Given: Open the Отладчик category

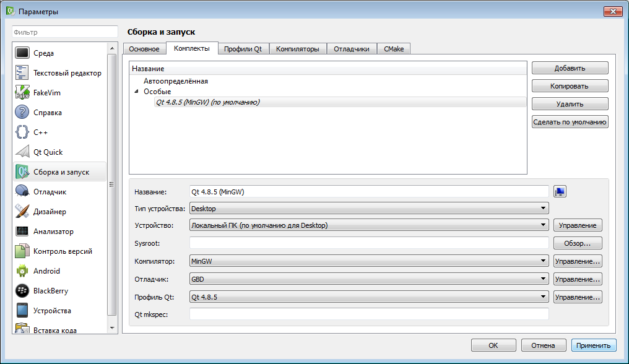Looking at the screenshot, I should tap(60, 192).
